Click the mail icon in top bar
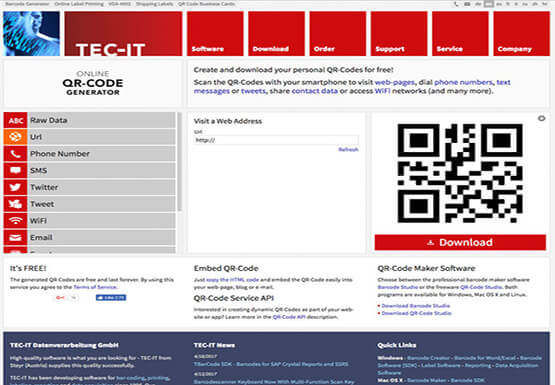 (x=467, y=4)
